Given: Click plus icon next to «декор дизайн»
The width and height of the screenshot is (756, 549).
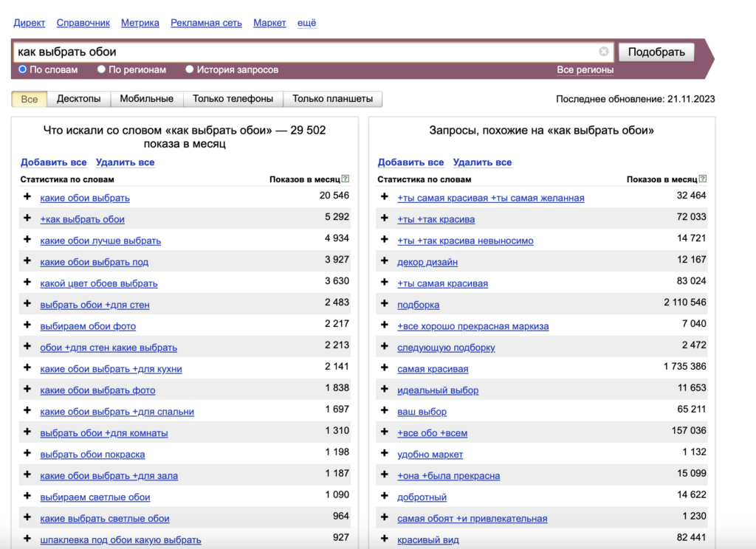Looking at the screenshot, I should click(384, 261).
